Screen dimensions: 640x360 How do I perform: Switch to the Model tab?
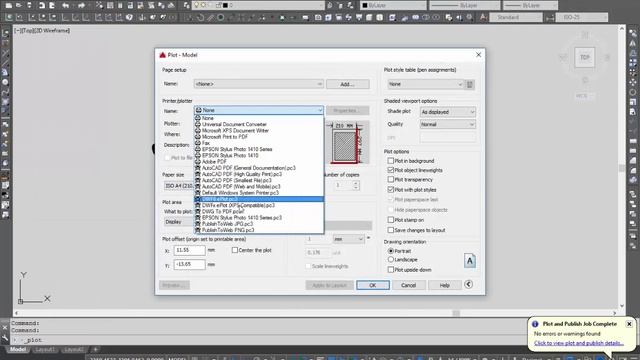[18, 349]
